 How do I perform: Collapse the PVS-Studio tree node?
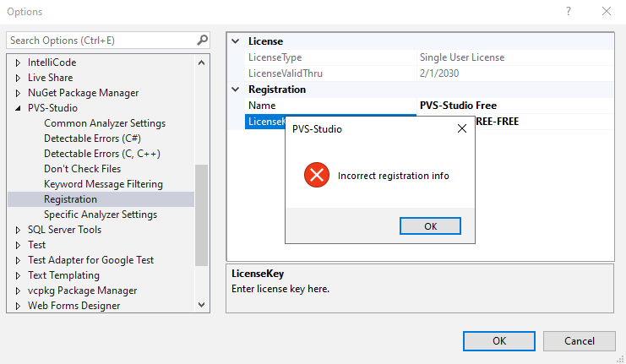(19, 108)
